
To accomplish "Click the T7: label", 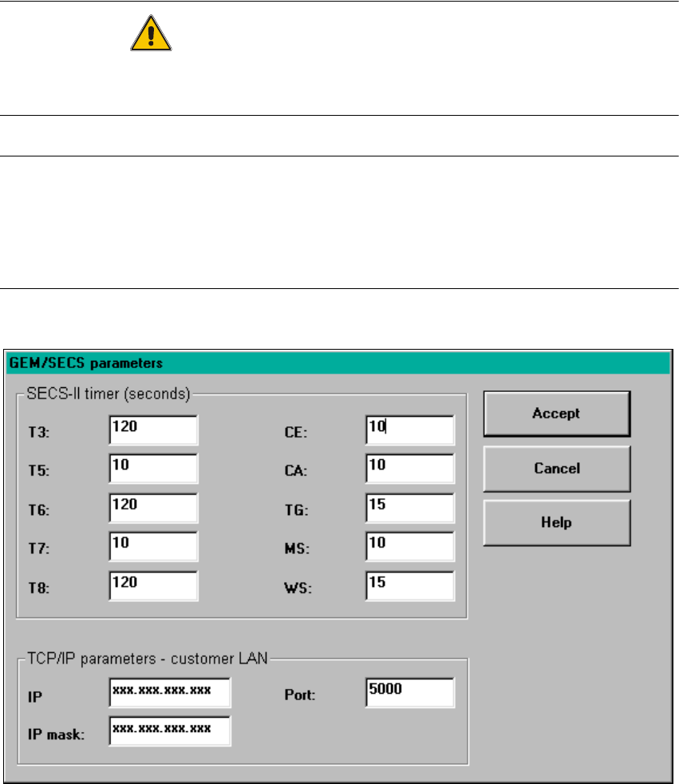I will (x=39, y=548).
